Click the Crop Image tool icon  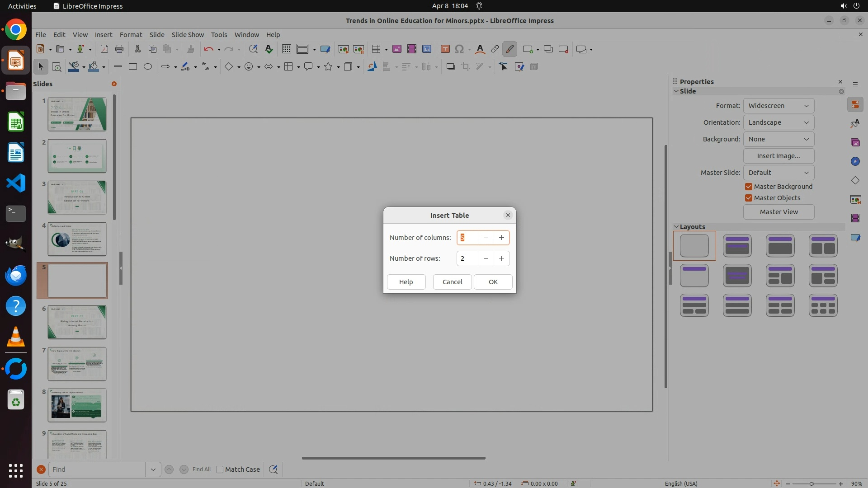coord(465,67)
